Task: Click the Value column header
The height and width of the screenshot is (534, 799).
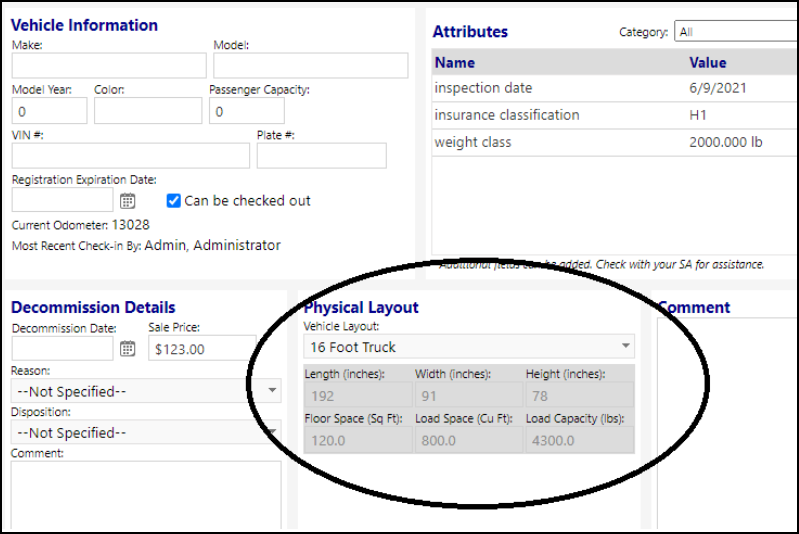Action: (707, 63)
